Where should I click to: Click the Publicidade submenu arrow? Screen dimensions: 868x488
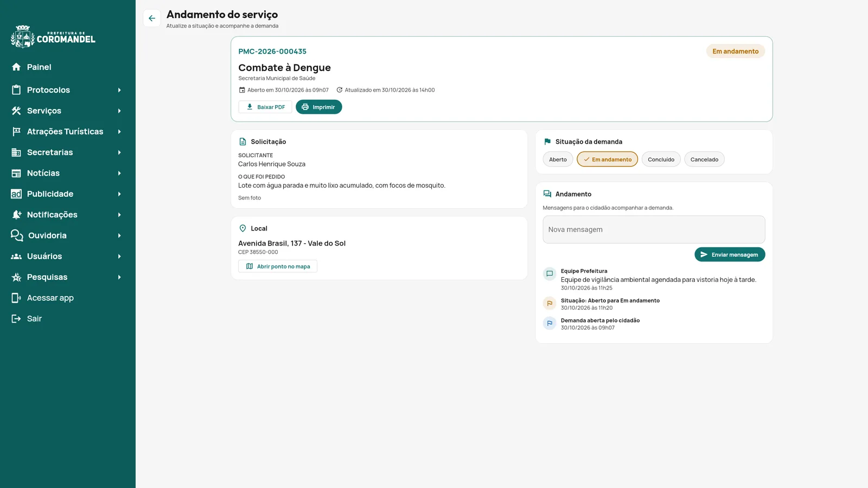click(119, 194)
